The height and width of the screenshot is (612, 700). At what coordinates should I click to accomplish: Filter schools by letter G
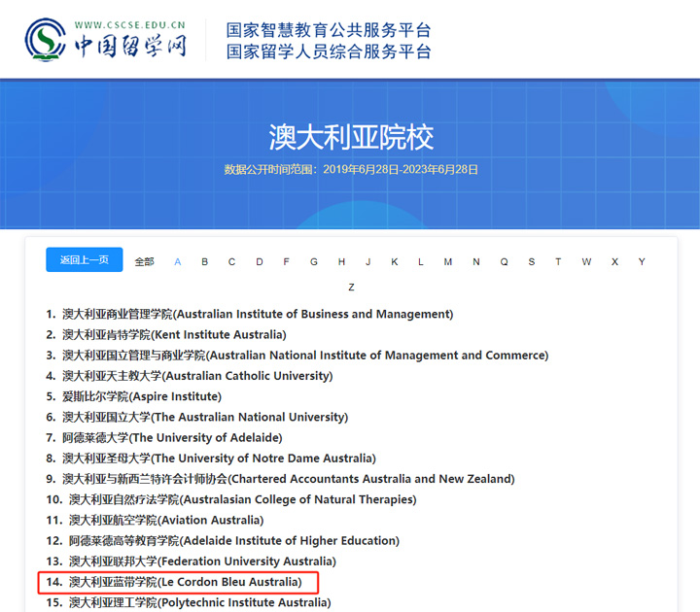point(314,262)
